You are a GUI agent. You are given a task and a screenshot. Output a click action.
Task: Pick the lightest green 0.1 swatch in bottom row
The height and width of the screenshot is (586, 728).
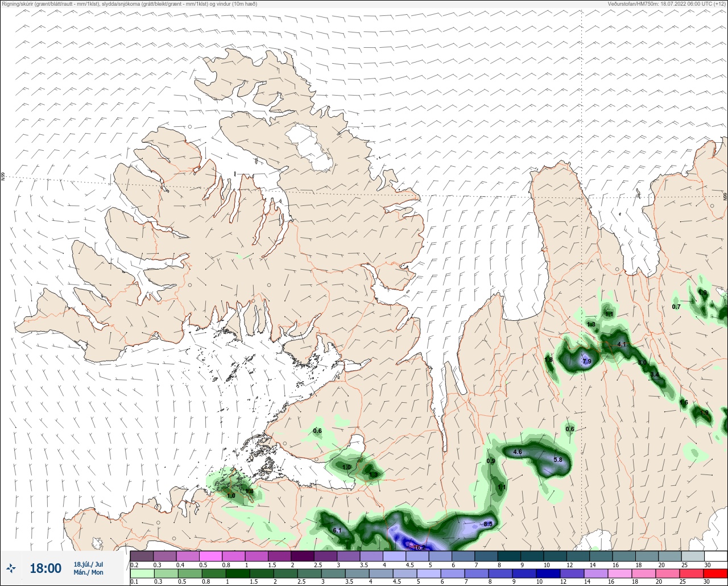pyautogui.click(x=142, y=573)
